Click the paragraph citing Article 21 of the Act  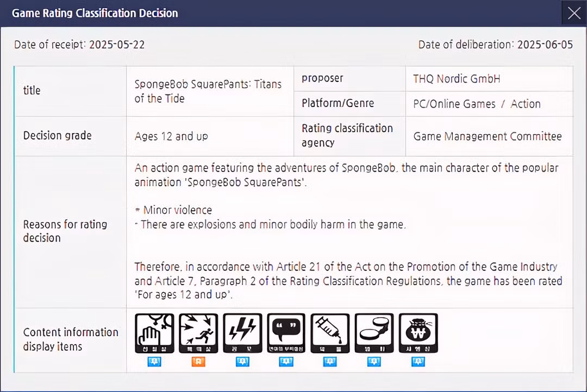348,281
